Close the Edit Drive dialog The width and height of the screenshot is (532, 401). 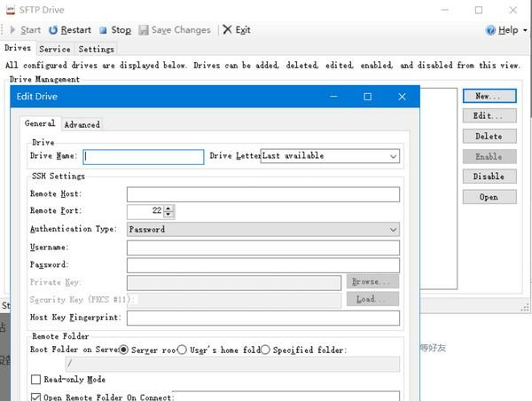click(402, 97)
